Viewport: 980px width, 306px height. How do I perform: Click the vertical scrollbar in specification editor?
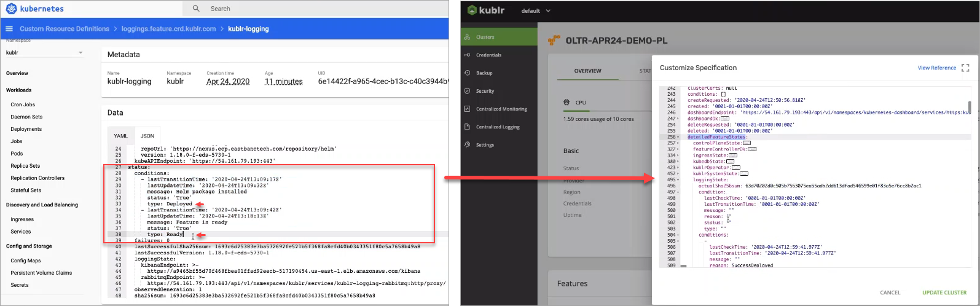coord(970,108)
